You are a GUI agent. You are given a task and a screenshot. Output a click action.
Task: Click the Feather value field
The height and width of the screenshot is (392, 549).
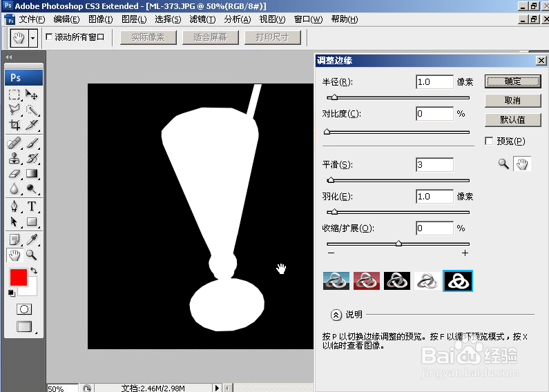pyautogui.click(x=434, y=197)
